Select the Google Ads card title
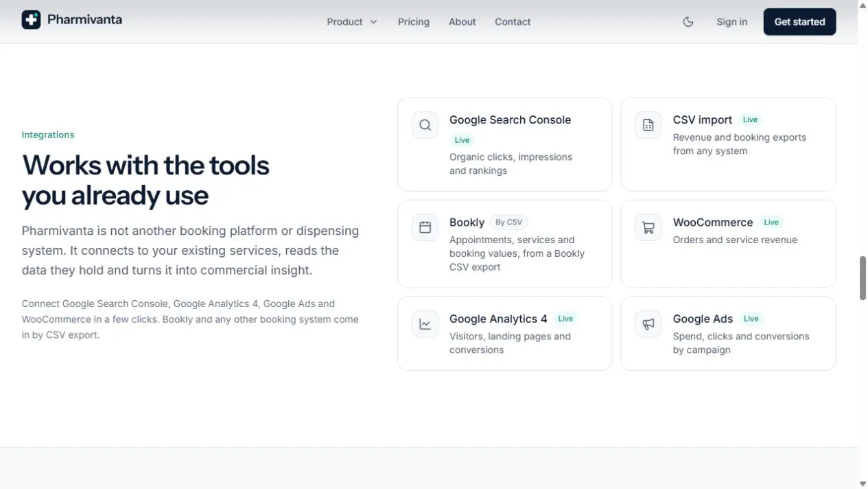Viewport: 868px width, 489px height. coord(703,319)
